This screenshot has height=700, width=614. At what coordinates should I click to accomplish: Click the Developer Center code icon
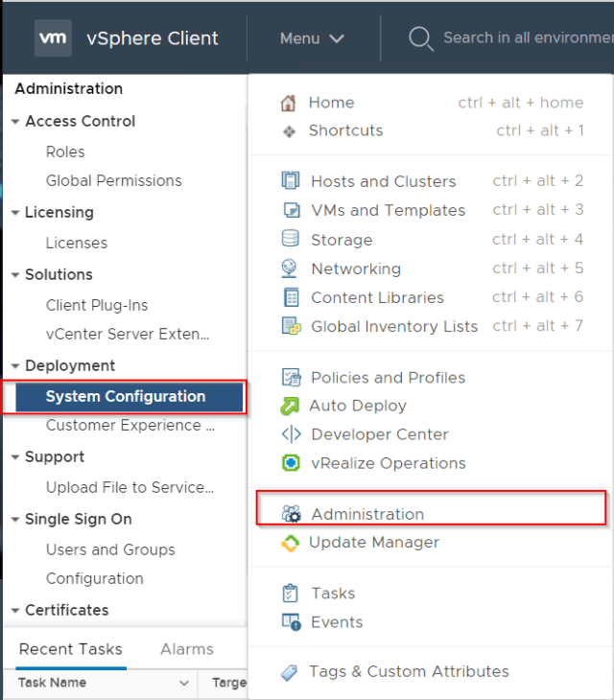pyautogui.click(x=291, y=434)
